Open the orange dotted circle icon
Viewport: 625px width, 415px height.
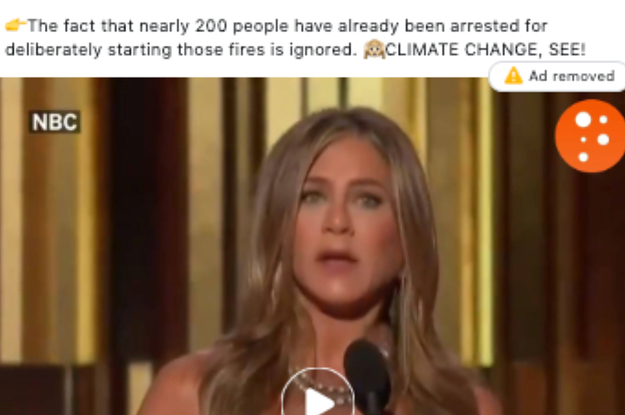590,136
